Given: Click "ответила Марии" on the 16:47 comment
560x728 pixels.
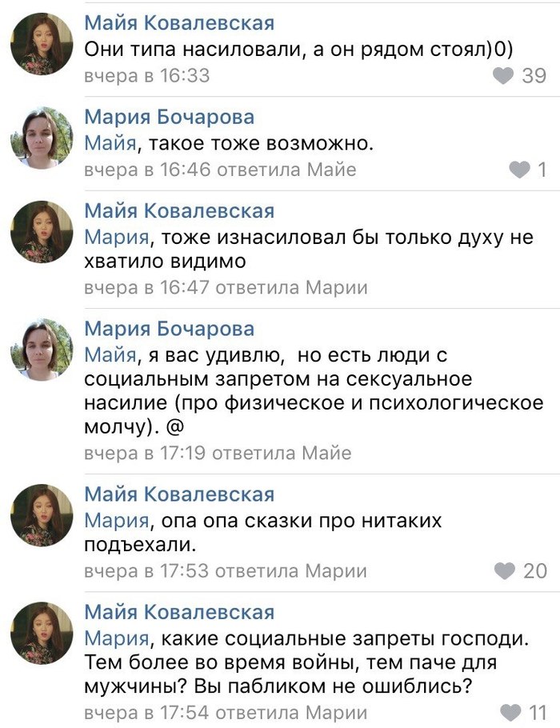Looking at the screenshot, I should tap(292, 288).
